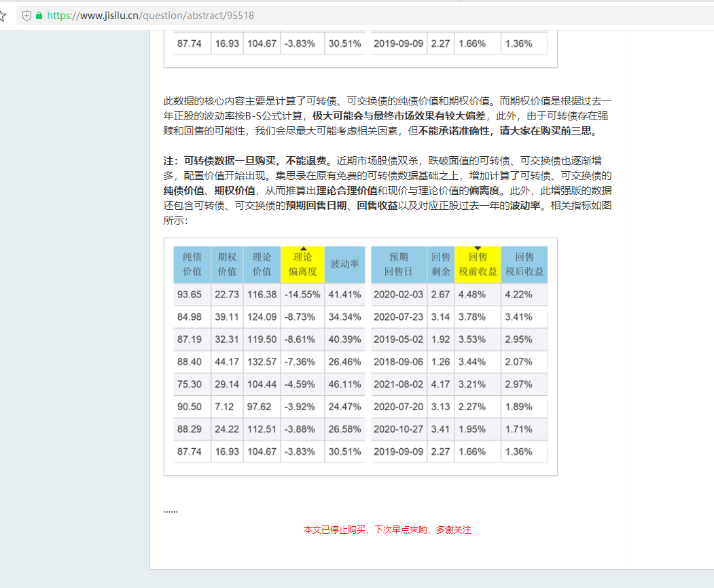The height and width of the screenshot is (588, 714).
Task: Click the shield security icon in address bar
Action: 27,15
